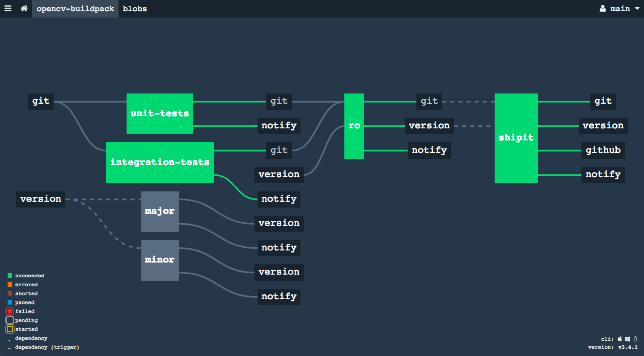The image size is (644, 356).
Task: Download the Windows CLI via Windows icon
Action: (x=627, y=339)
